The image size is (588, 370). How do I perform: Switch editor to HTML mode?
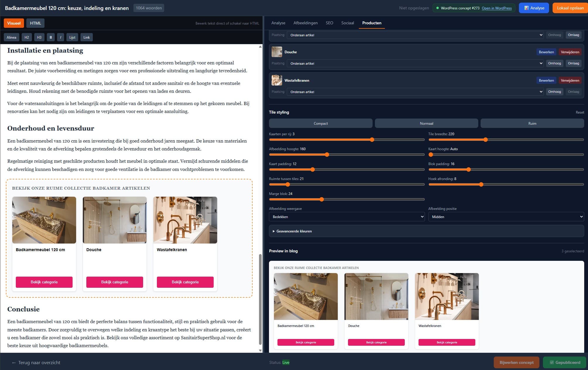tap(35, 23)
